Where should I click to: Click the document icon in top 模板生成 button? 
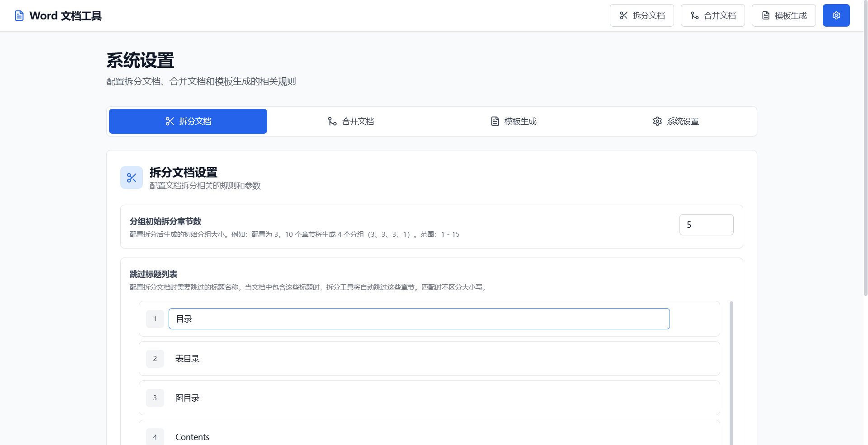[x=765, y=15]
